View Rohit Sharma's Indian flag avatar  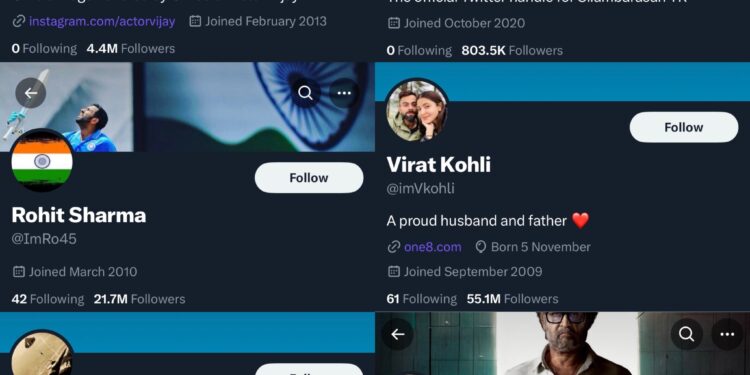[42, 161]
